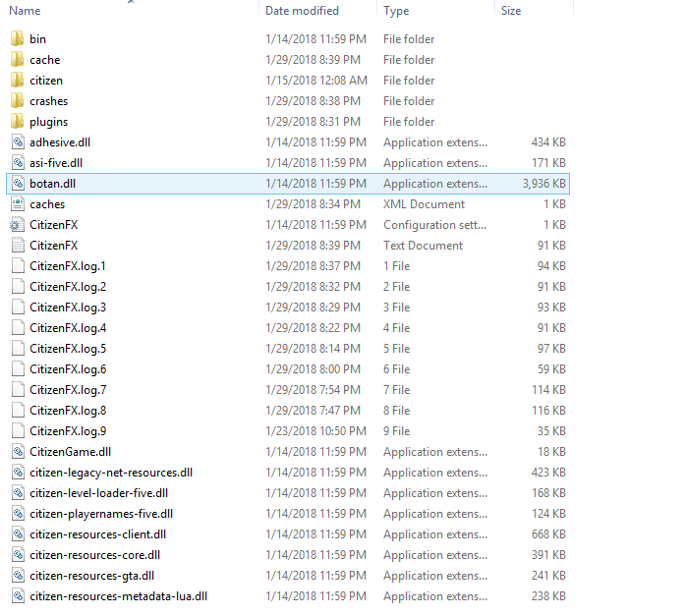Click the CitizenFX.log.9 file icon

[x=18, y=431]
